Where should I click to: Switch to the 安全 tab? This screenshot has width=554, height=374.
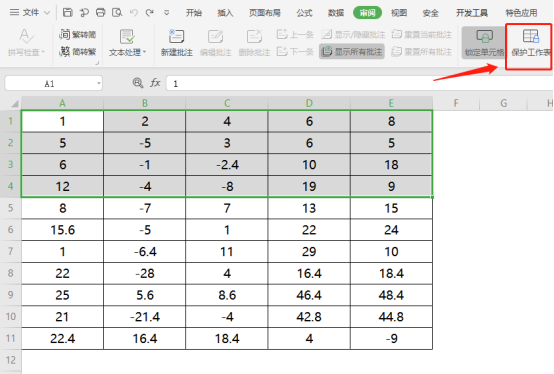(x=430, y=13)
